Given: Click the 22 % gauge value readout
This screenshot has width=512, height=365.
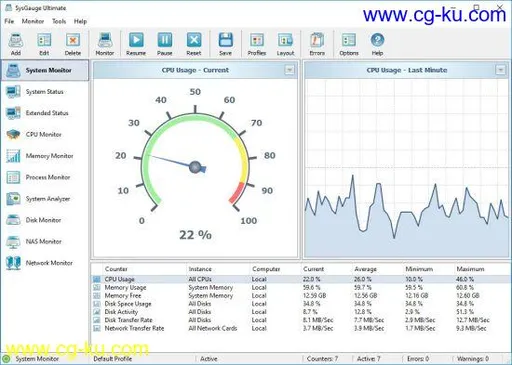Looking at the screenshot, I should [x=195, y=235].
